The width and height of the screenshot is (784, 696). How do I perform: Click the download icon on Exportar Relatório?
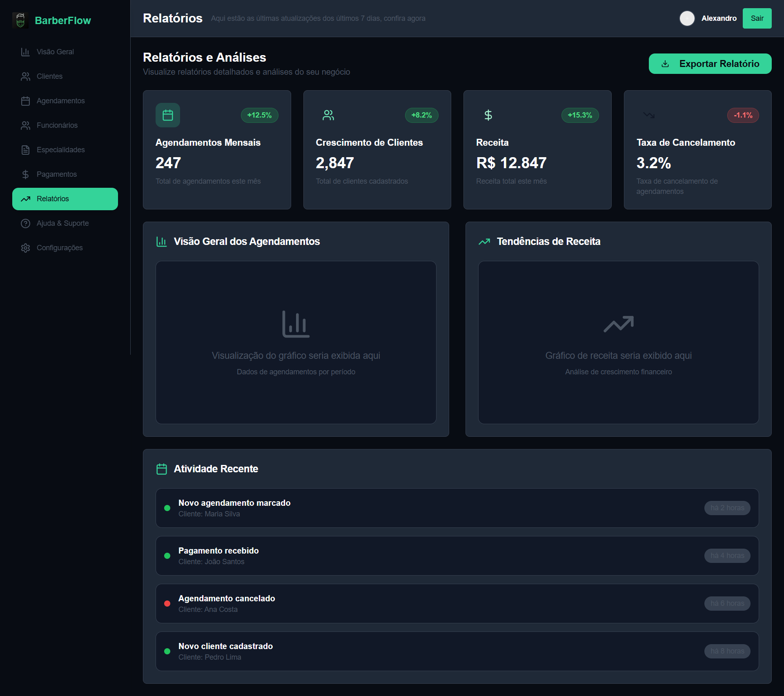[666, 64]
